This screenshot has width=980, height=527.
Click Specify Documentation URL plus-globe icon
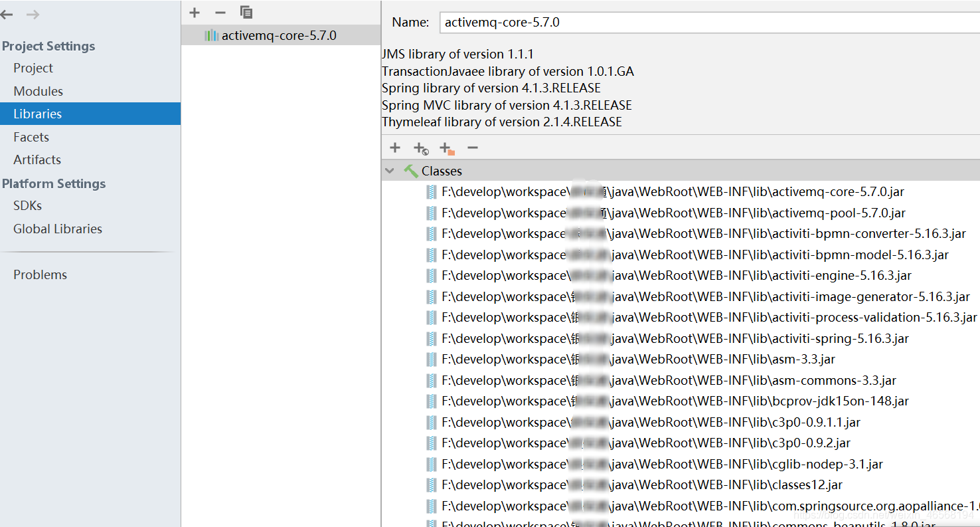coord(421,148)
